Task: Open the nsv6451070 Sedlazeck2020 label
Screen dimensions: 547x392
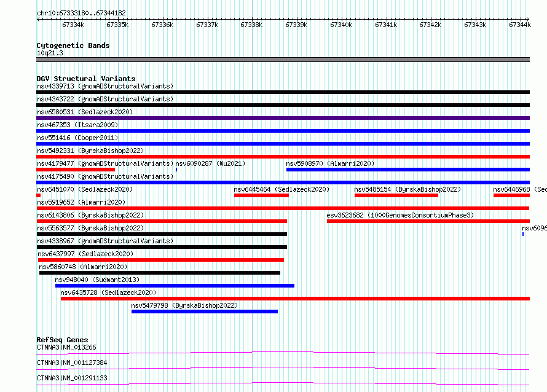Action: [x=85, y=189]
